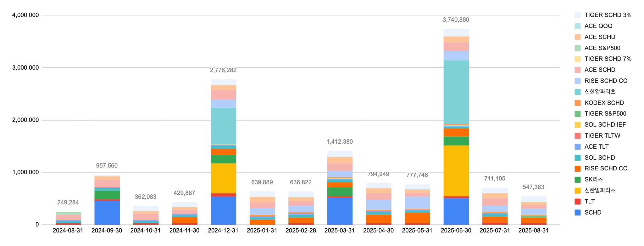The image size is (644, 246).
Task: Select the TIGER SCHD 7% legend entry
Action: pyautogui.click(x=608, y=59)
